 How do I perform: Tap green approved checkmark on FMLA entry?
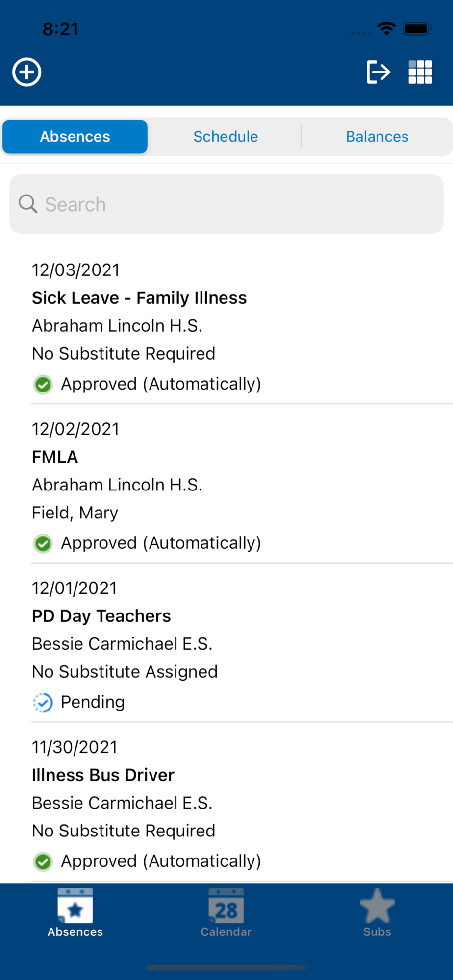(x=43, y=543)
